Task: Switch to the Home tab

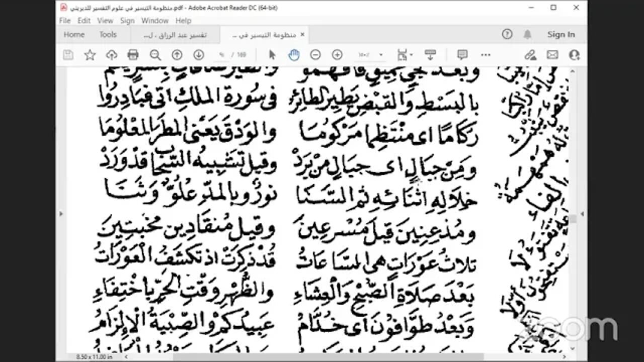Action: coord(74,35)
